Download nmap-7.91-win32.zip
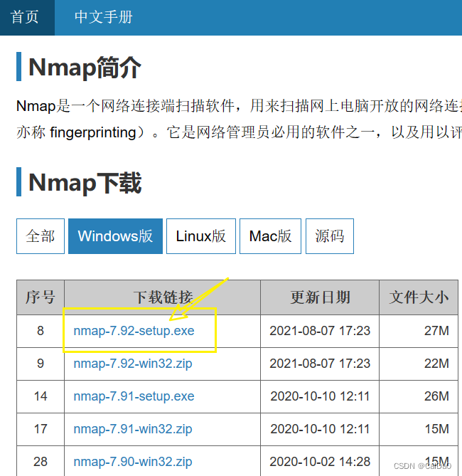 pos(133,429)
